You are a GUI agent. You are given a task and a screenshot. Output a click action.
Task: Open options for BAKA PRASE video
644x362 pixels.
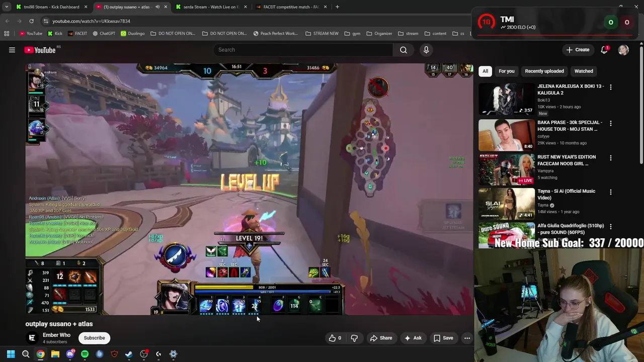(611, 123)
